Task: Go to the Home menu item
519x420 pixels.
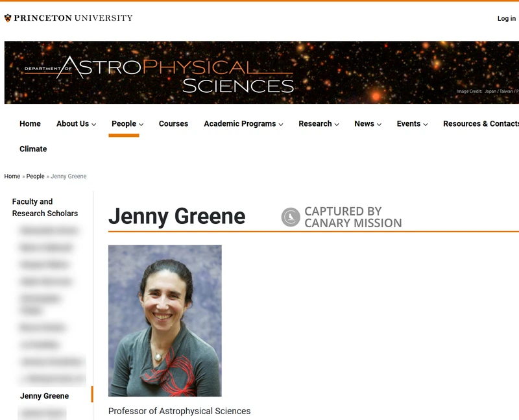Action: pos(30,123)
